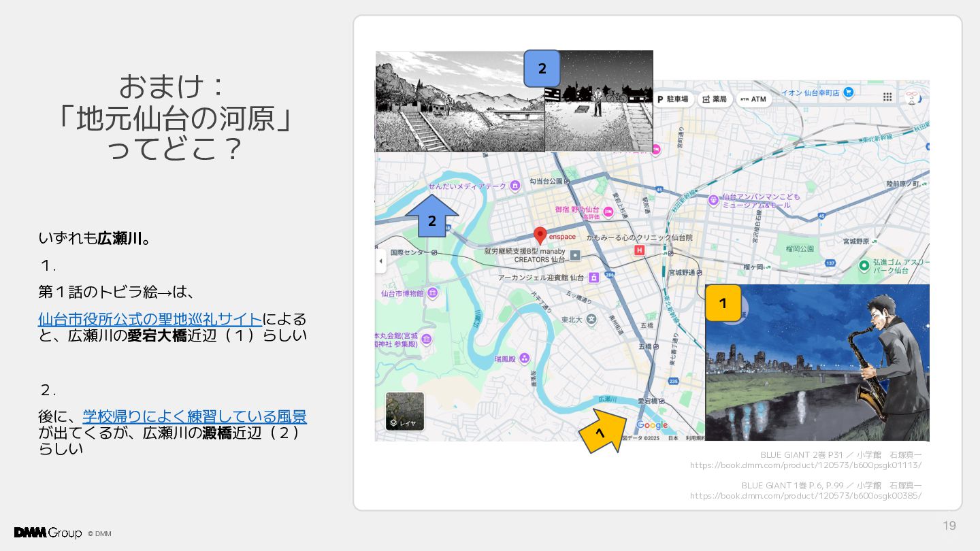Click the 東北大 university icon
This screenshot has width=980, height=551.
point(591,318)
